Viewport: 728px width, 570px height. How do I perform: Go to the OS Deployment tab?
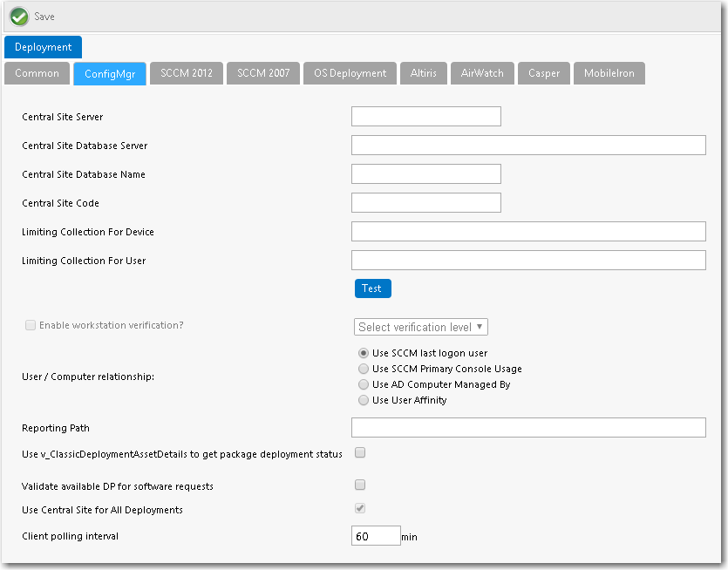point(350,73)
